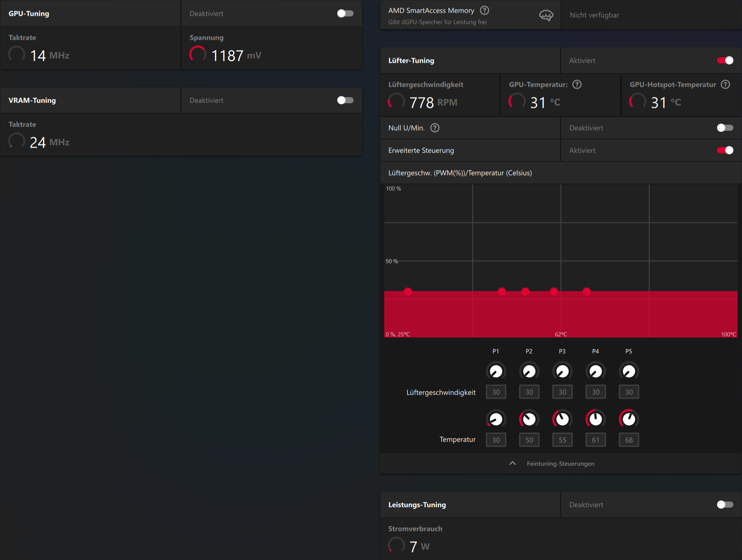The height and width of the screenshot is (560, 742).
Task: Click the Null U/Min. help icon
Action: click(x=435, y=128)
